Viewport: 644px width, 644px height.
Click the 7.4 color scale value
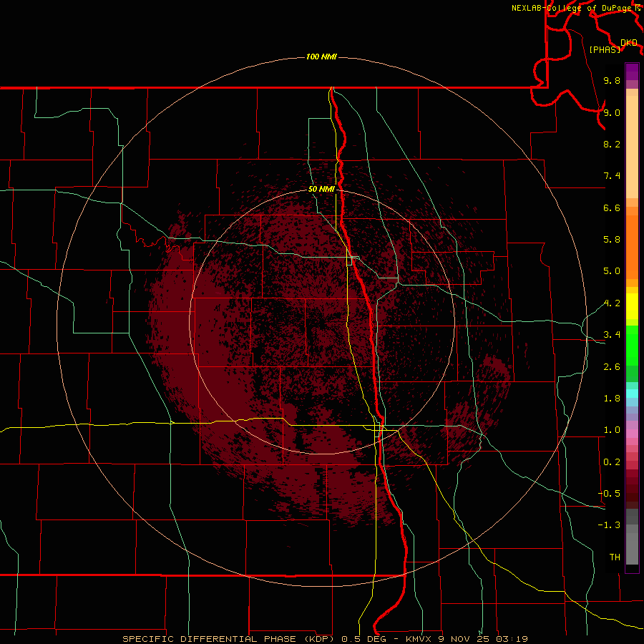point(612,176)
